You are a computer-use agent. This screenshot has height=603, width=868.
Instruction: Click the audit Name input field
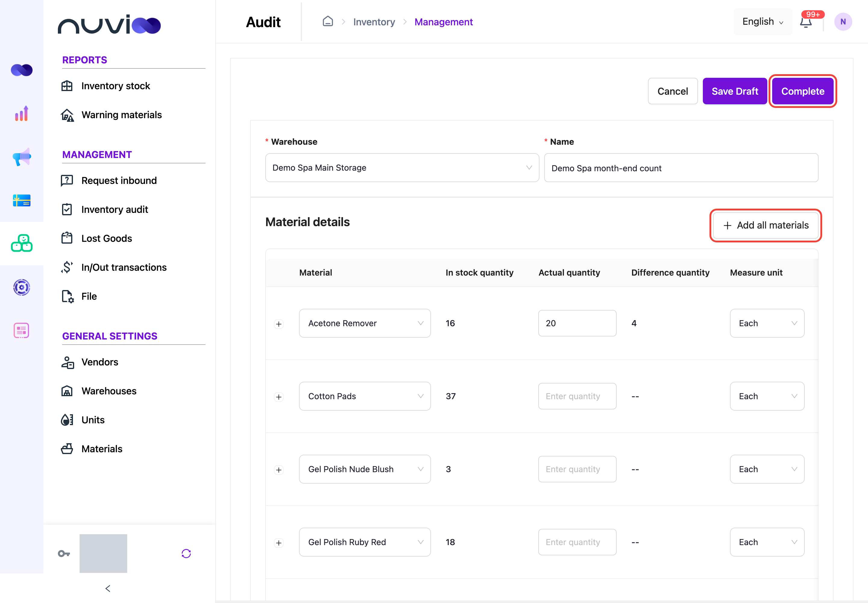coord(681,167)
